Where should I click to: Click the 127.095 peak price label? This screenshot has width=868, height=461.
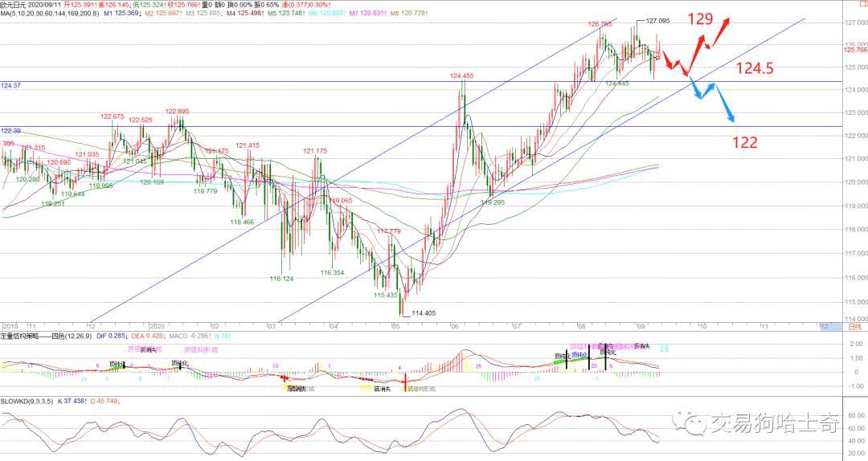coord(657,21)
